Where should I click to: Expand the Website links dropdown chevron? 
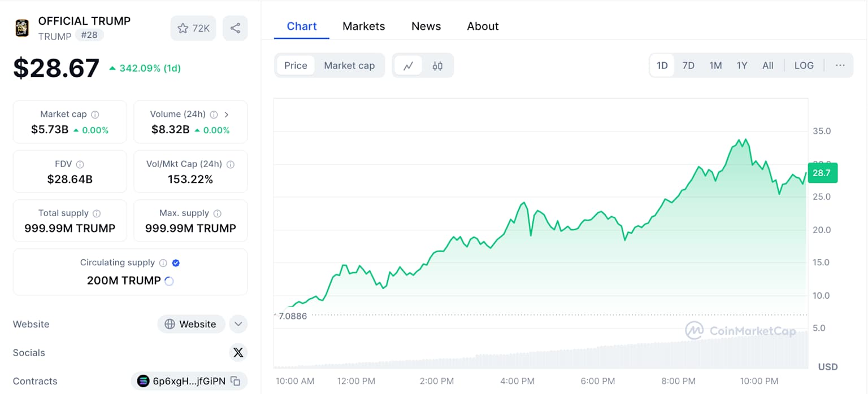coord(238,324)
